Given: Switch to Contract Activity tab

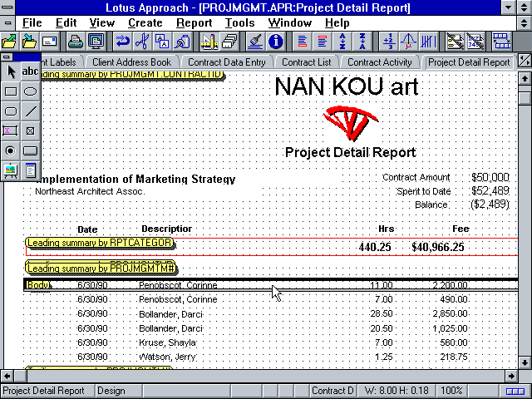Looking at the screenshot, I should [x=379, y=62].
